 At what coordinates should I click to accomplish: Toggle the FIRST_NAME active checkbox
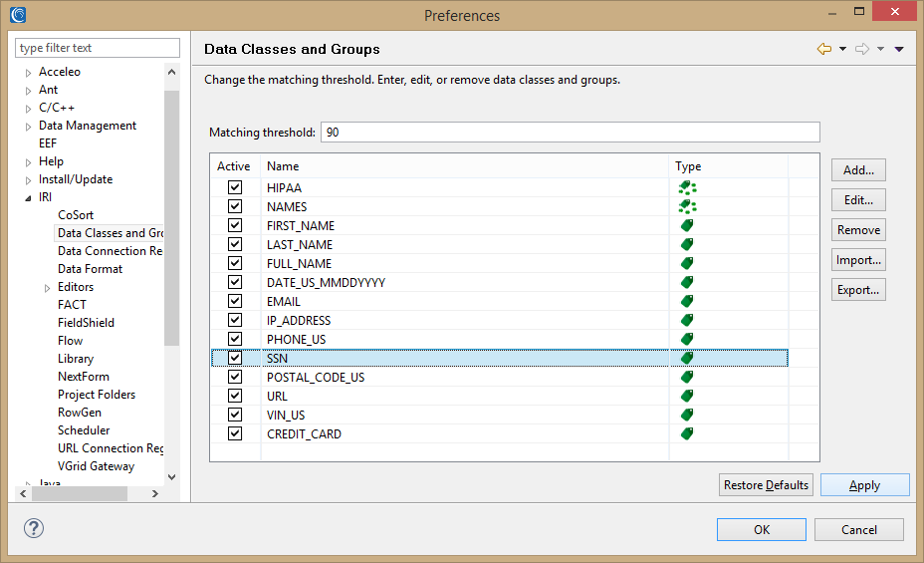tap(235, 225)
